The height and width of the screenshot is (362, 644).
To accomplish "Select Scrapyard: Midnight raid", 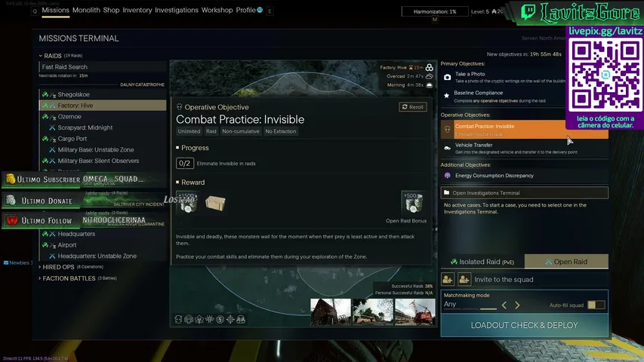I will pyautogui.click(x=103, y=127).
